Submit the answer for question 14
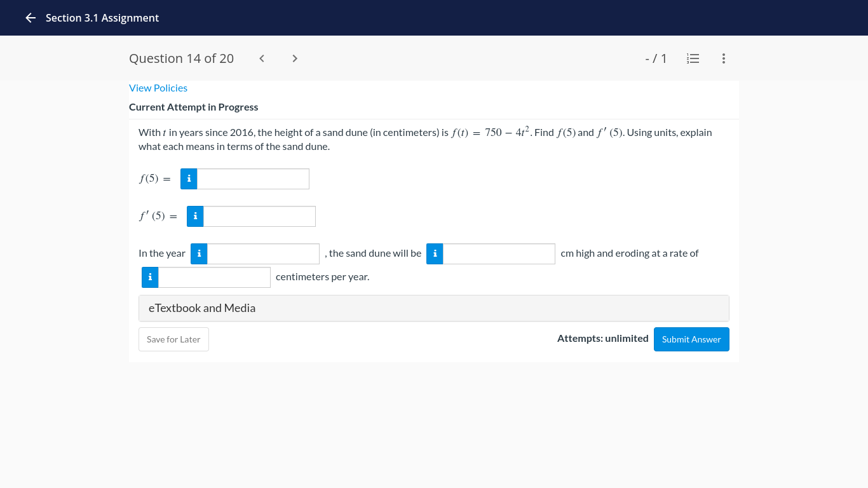The width and height of the screenshot is (868, 488). (691, 339)
